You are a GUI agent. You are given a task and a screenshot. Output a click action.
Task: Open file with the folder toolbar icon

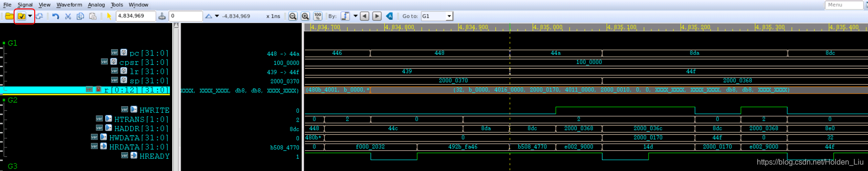click(x=9, y=16)
